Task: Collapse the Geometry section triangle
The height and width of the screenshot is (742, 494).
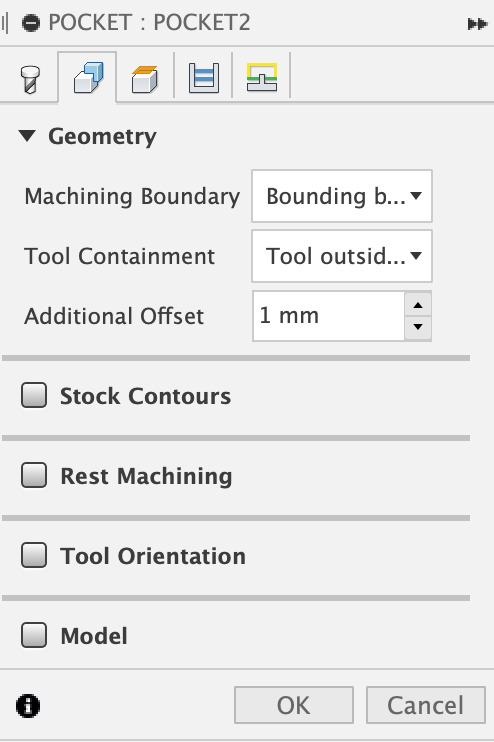Action: [x=27, y=136]
